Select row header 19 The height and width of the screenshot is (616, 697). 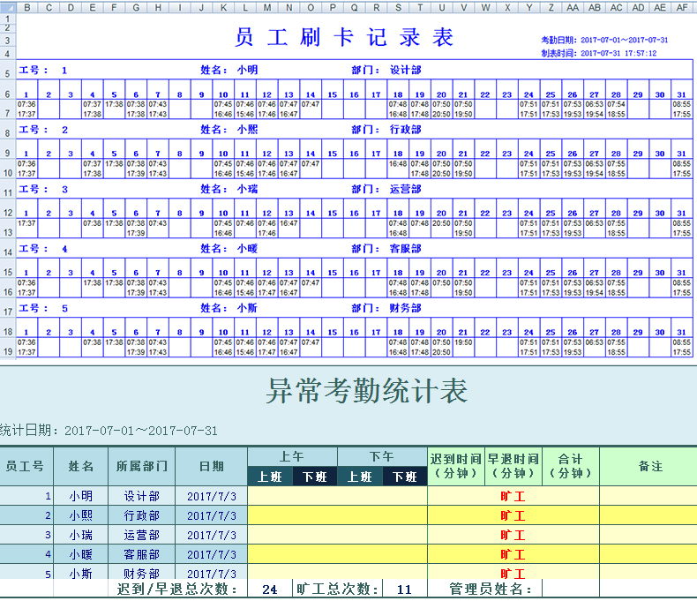[x=8, y=351]
